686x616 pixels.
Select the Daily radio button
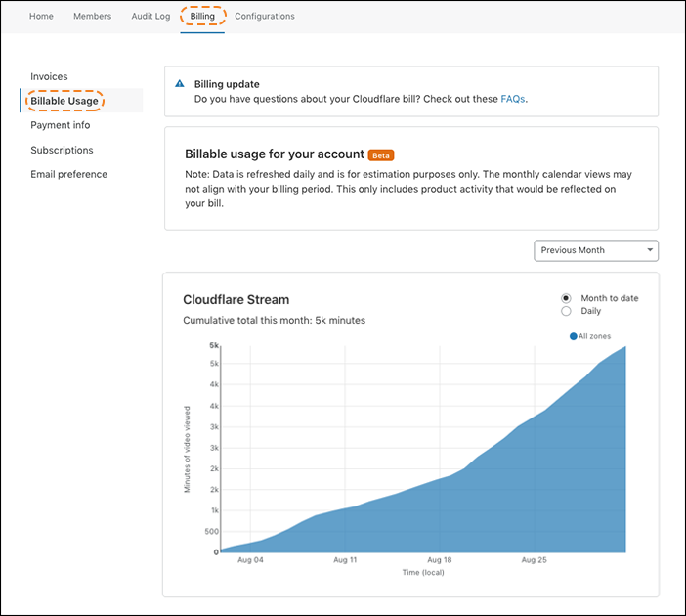pyautogui.click(x=567, y=311)
